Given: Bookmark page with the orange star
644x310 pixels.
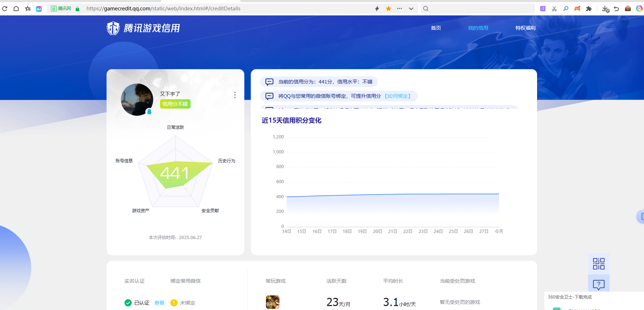Looking at the screenshot, I should point(389,9).
